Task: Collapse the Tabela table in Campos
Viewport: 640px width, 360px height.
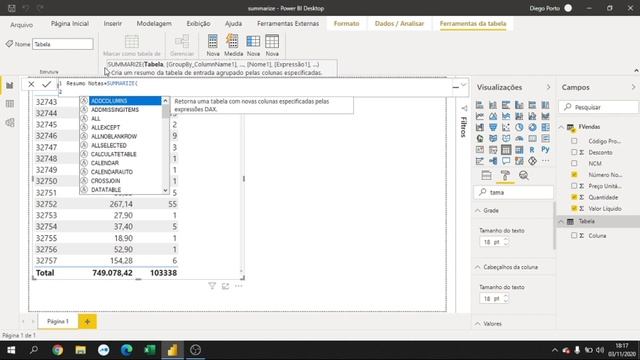Action: tap(562, 221)
